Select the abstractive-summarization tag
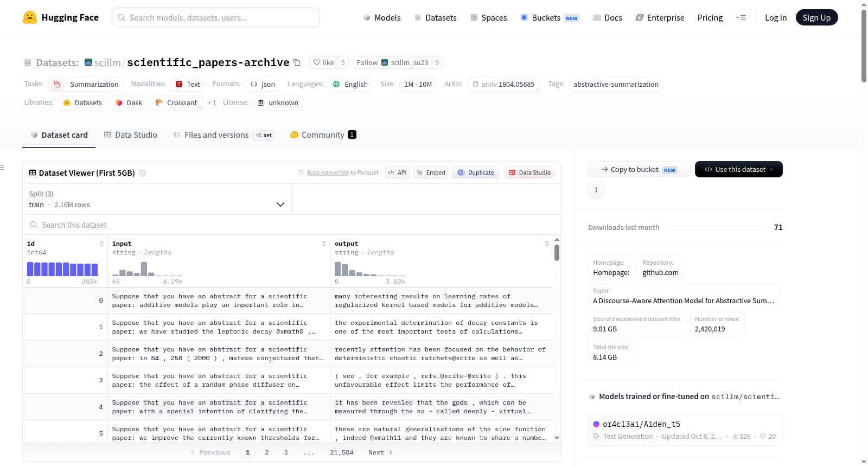The height and width of the screenshot is (467, 868). (616, 84)
